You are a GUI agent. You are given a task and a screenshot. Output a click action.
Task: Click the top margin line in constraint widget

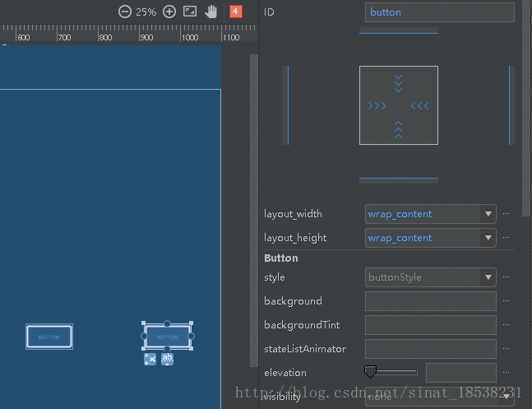pos(399,31)
